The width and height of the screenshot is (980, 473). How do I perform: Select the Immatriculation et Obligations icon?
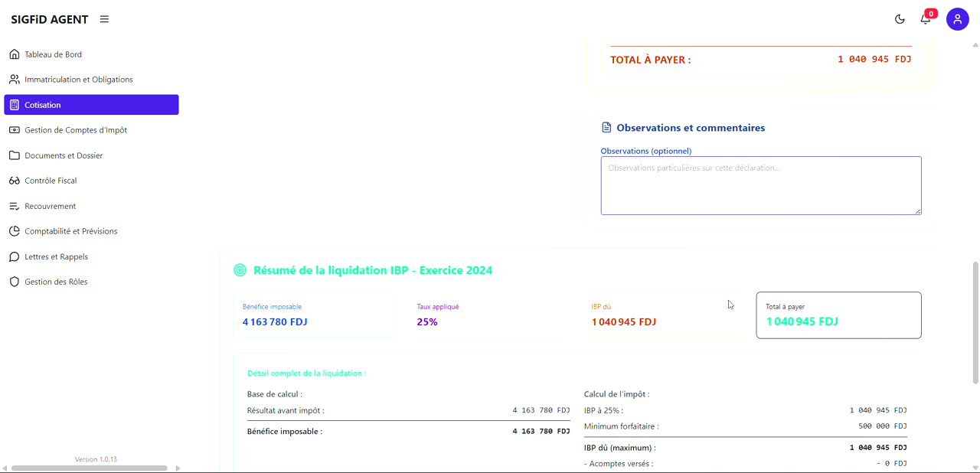14,79
